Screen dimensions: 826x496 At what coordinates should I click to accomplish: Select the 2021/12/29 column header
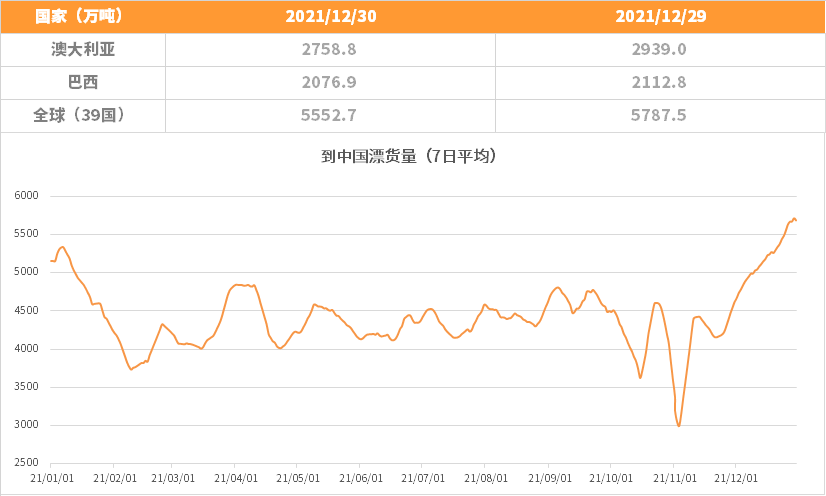(x=661, y=16)
